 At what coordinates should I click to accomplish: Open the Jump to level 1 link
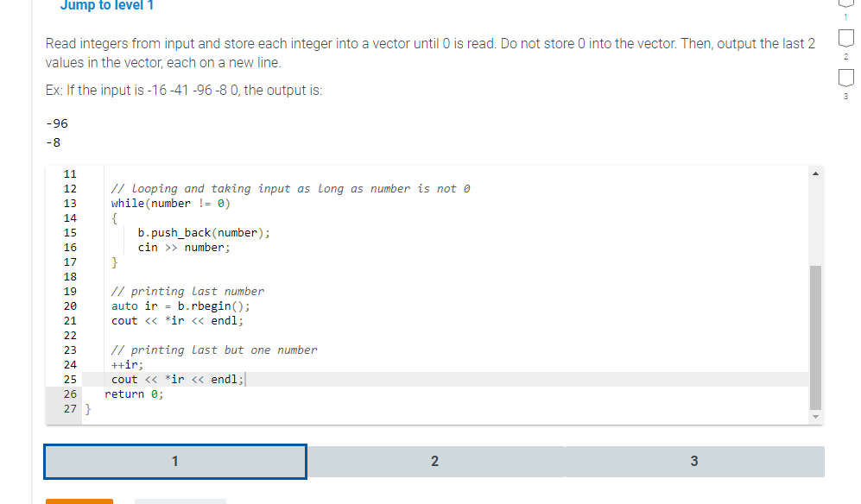[x=107, y=6]
